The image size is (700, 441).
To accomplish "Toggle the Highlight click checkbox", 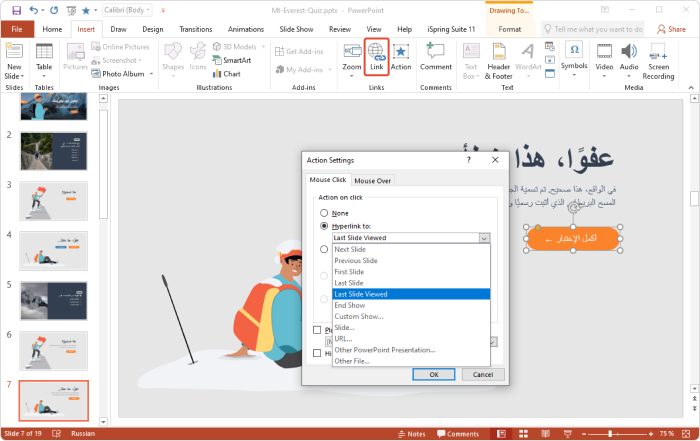I will pos(317,353).
